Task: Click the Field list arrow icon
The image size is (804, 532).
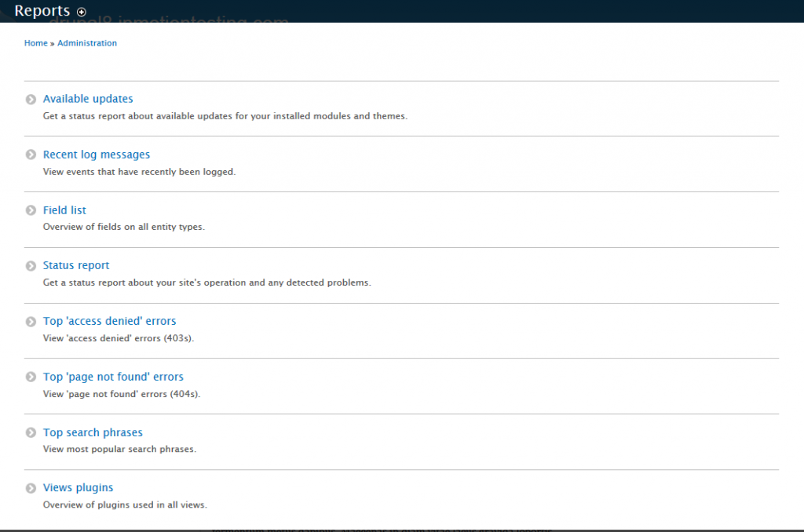Action: point(31,210)
